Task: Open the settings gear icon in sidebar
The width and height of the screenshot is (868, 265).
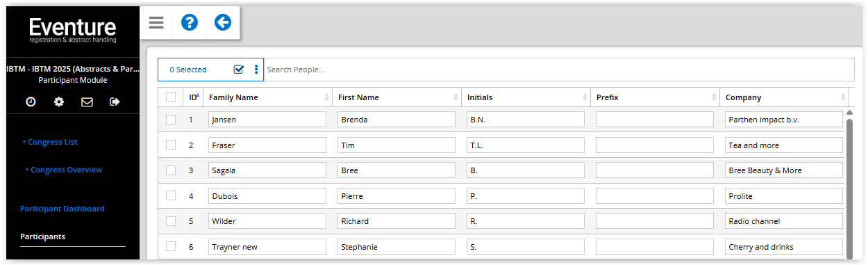Action: pos(59,102)
